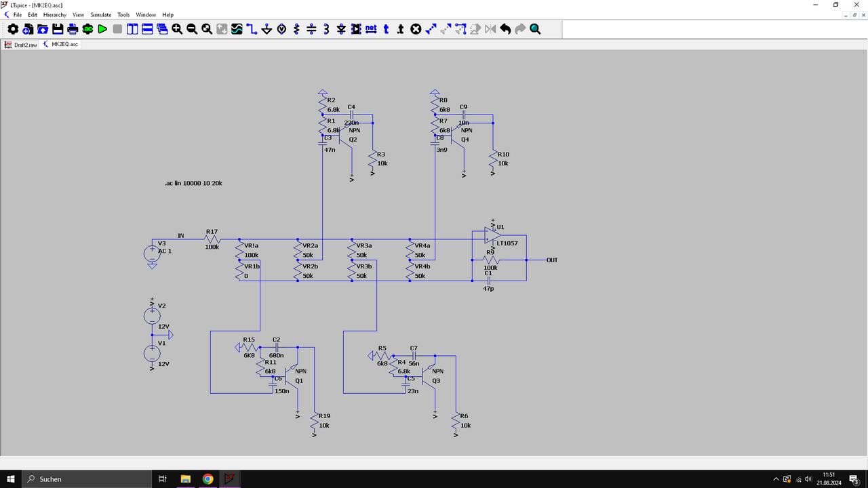868x488 pixels.
Task: Place a net label
Action: click(371, 29)
